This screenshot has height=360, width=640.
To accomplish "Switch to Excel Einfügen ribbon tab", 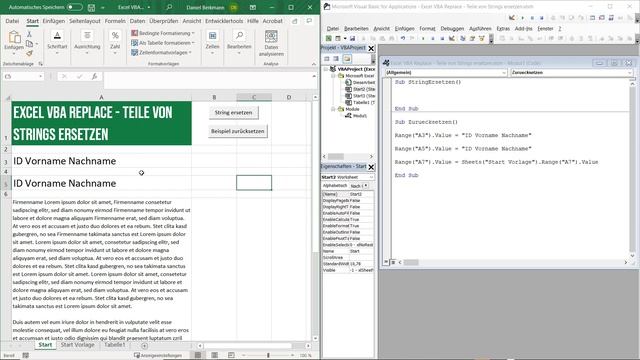I will point(53,21).
